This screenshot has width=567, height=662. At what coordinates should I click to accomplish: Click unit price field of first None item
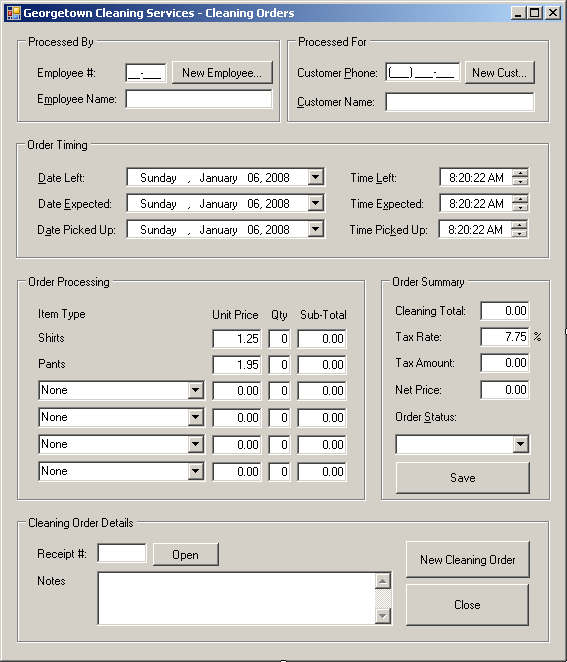coord(237,391)
